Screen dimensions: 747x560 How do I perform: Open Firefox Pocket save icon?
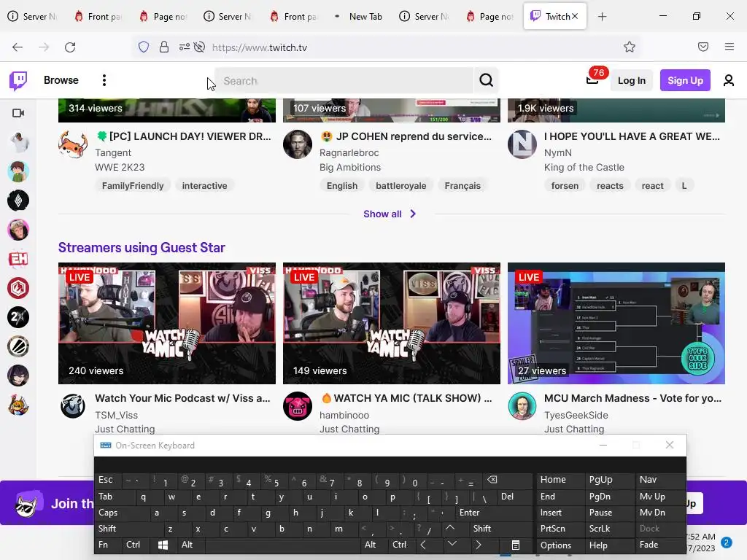703,47
